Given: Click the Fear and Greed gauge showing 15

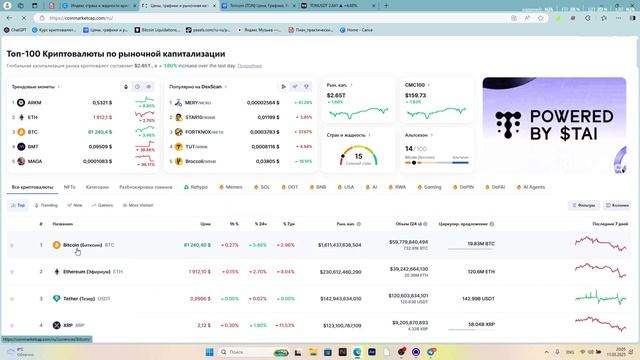Looking at the screenshot, I should tap(358, 156).
